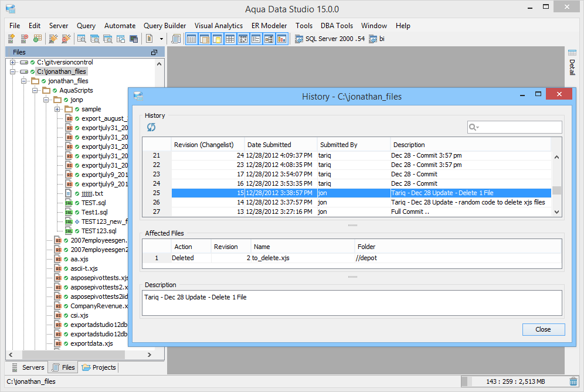The image size is (584, 392).
Task: Click the Files panel undock icon
Action: coord(154,53)
